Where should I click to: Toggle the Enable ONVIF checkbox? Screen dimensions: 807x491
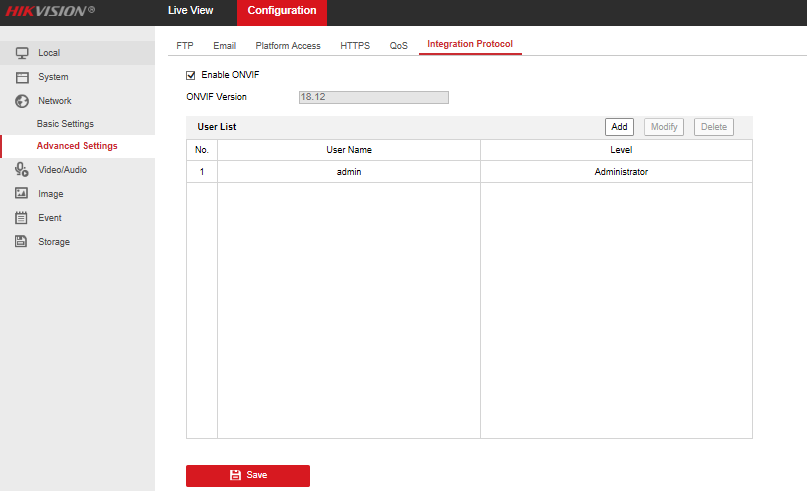point(191,75)
